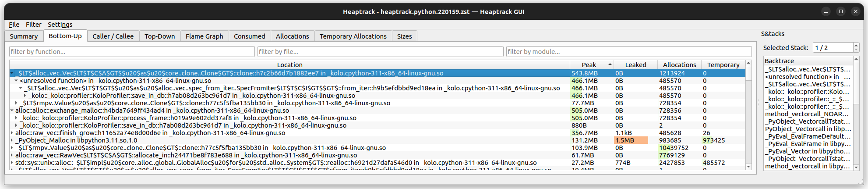Sort by the Leaked column header
The width and height of the screenshot is (868, 189).
tap(635, 65)
